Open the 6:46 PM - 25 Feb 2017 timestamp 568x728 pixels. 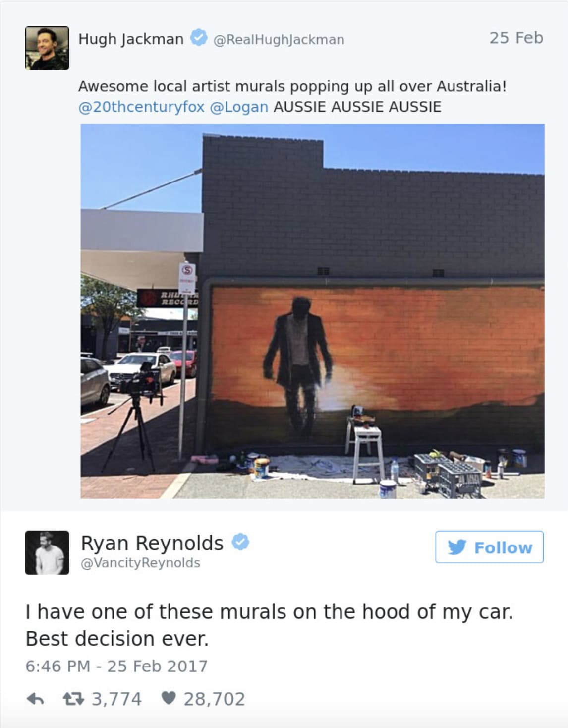coord(116,666)
